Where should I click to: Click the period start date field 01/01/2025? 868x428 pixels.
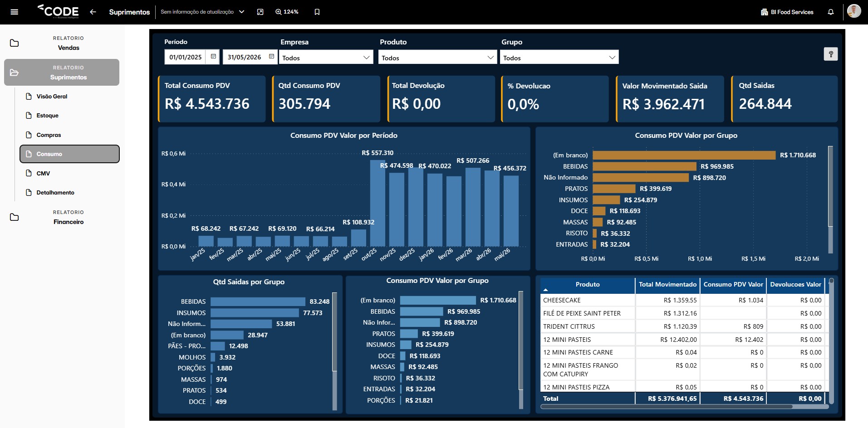pos(186,57)
